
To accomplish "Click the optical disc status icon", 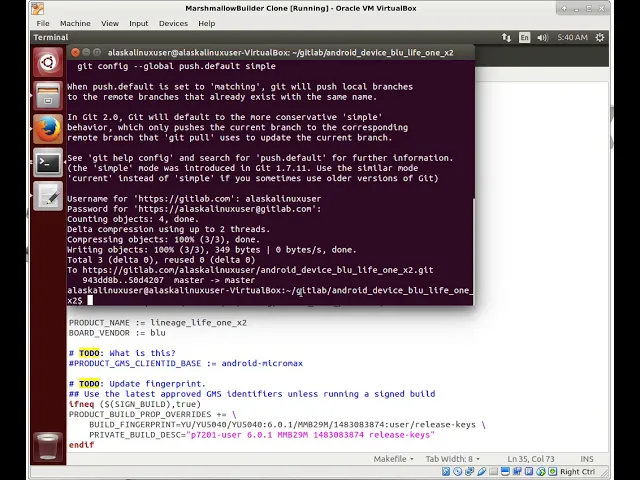I will point(458,471).
